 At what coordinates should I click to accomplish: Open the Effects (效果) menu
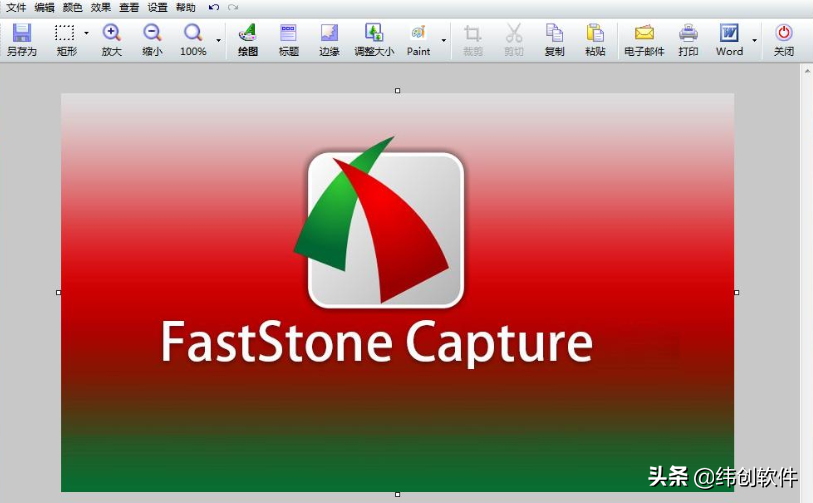point(101,7)
